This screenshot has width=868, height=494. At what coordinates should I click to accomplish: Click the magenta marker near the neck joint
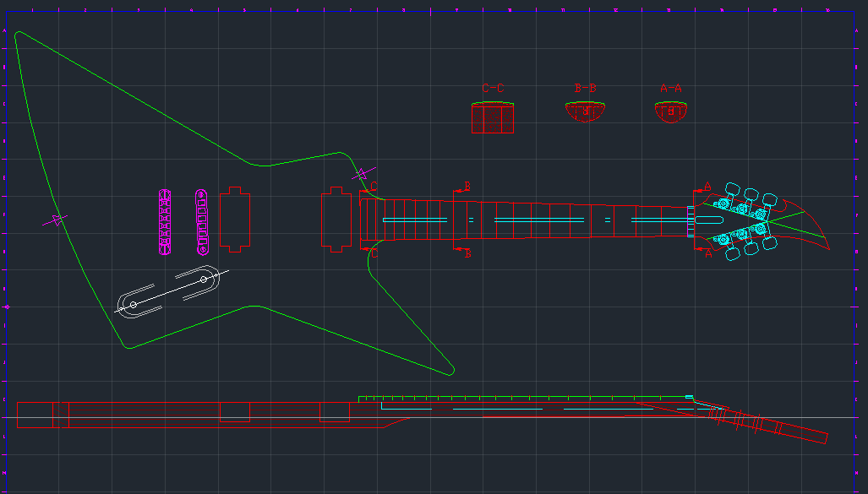pyautogui.click(x=362, y=174)
